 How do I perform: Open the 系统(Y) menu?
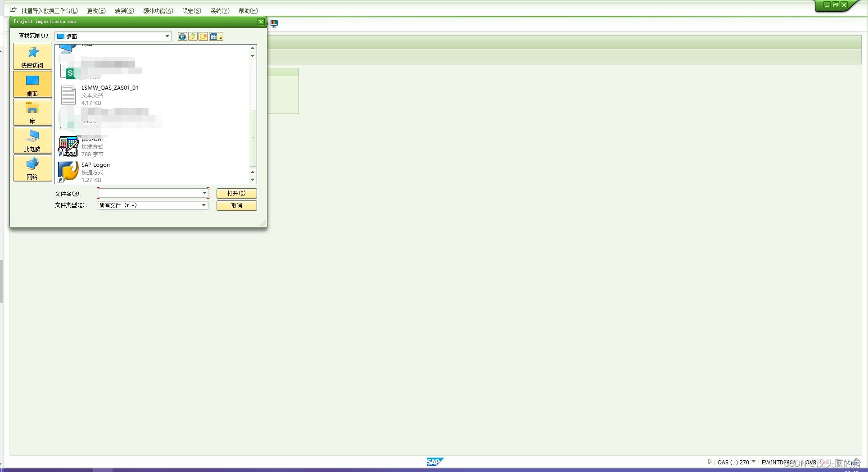(x=220, y=11)
